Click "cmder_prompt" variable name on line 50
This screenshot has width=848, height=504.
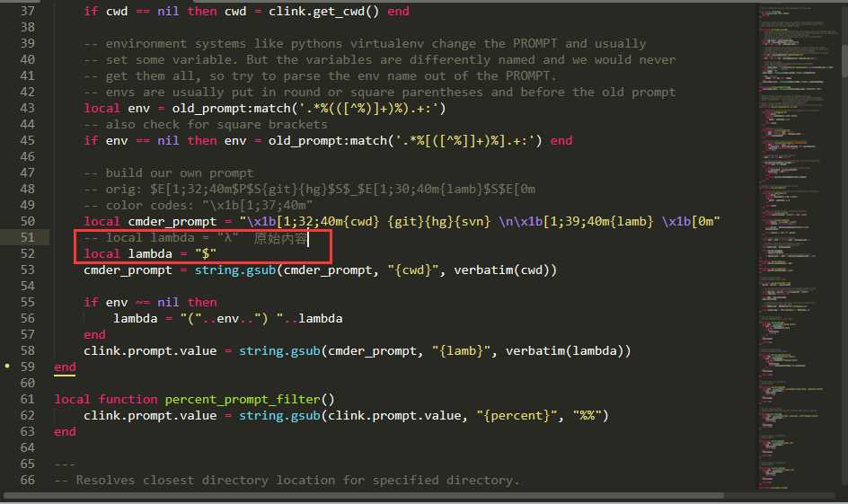[172, 221]
